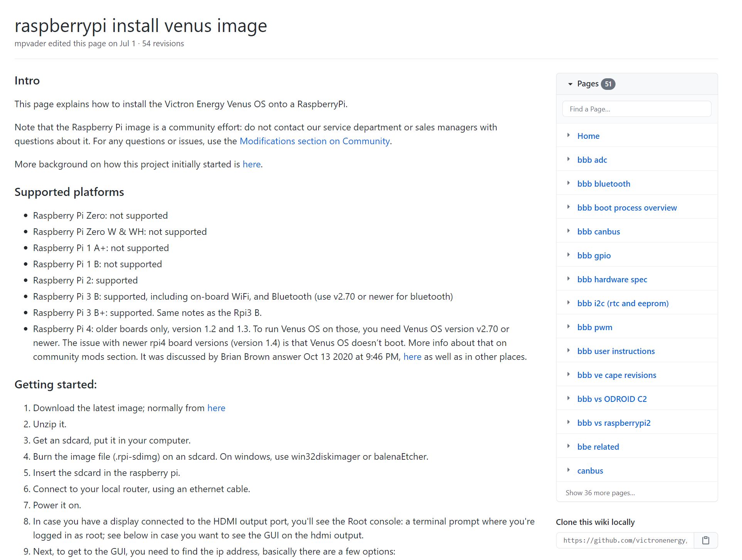Expand the Home page outline arrow
This screenshot has height=560, width=742.
[x=568, y=135]
